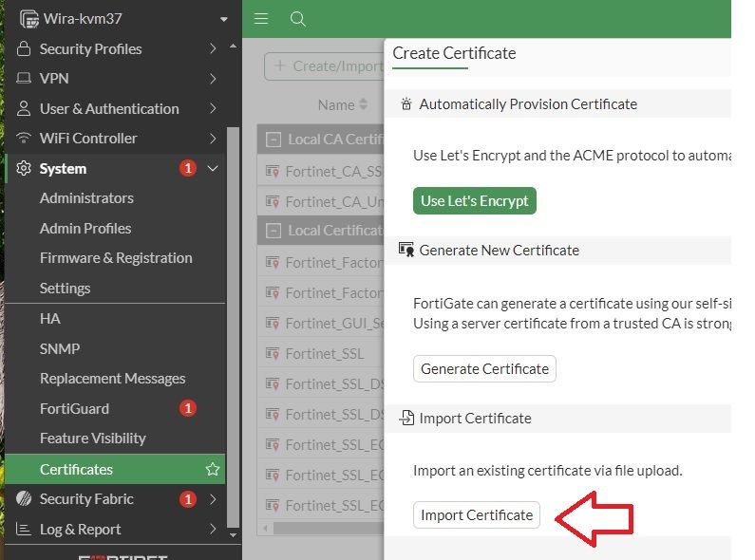
Task: Open the search magnifier icon
Action: tap(297, 19)
